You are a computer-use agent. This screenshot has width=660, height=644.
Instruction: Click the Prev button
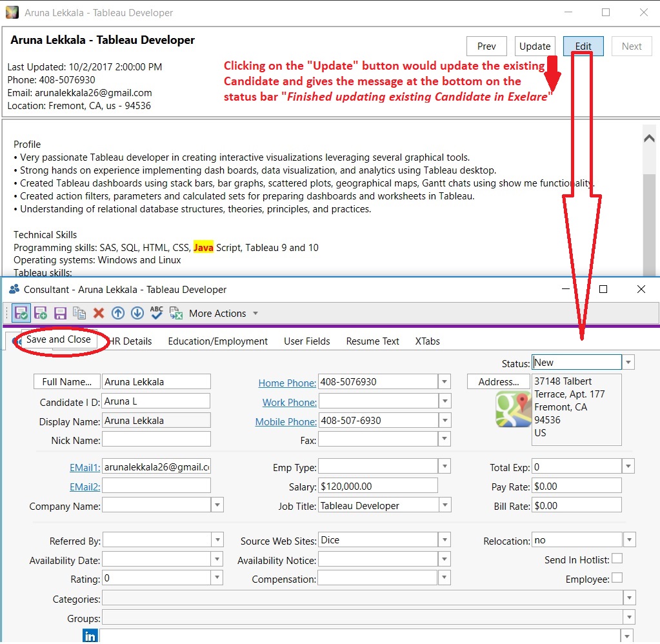click(x=486, y=46)
